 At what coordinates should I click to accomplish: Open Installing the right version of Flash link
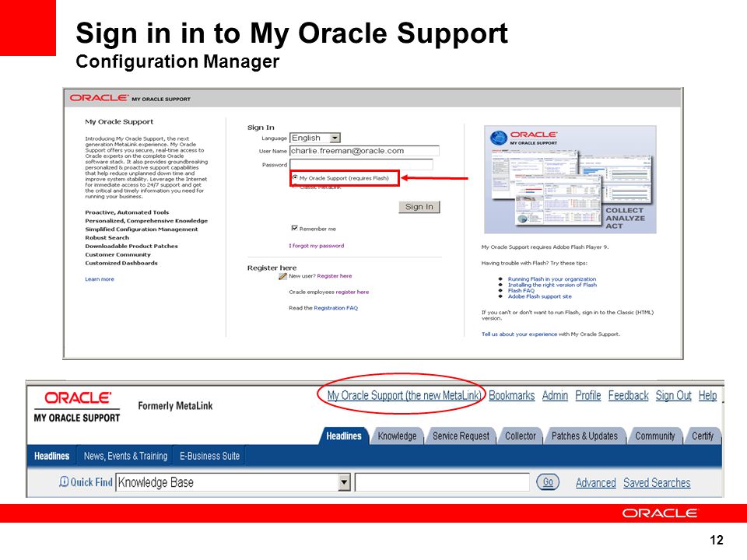(552, 285)
